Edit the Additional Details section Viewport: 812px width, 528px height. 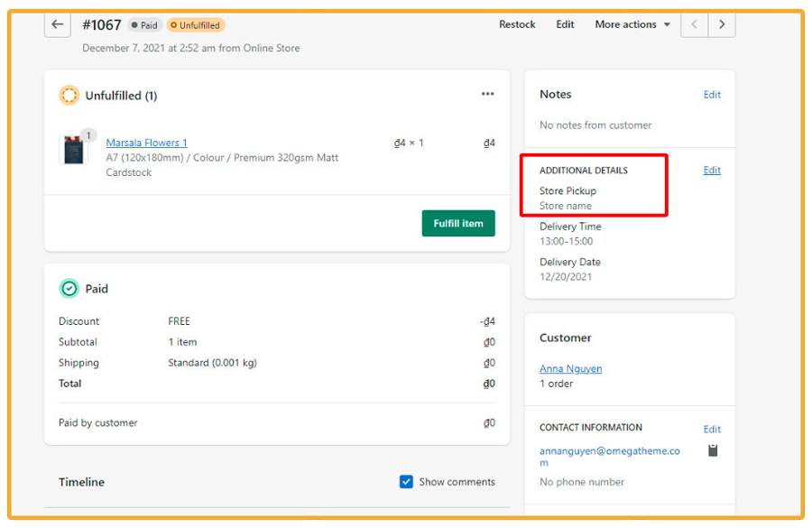[x=712, y=171]
